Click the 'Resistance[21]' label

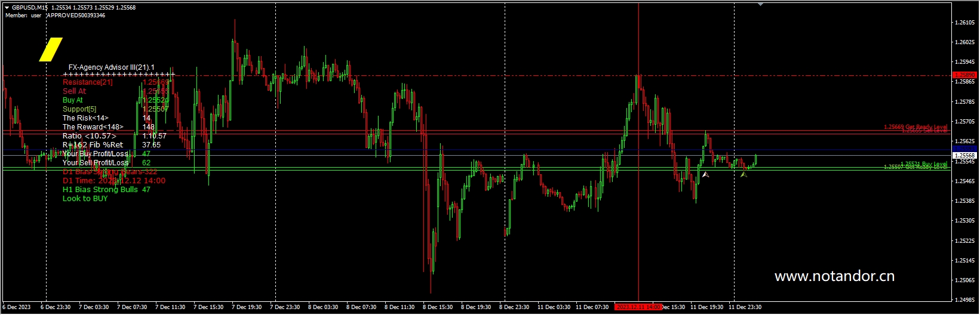88,82
